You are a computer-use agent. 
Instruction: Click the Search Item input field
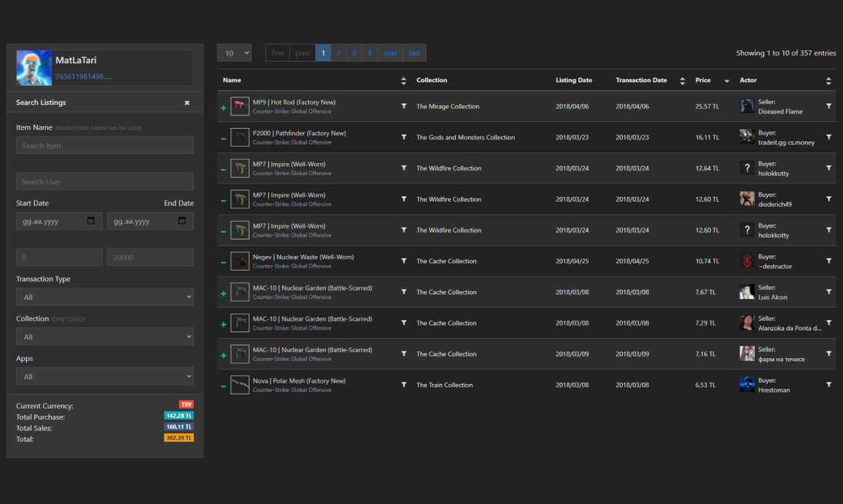[105, 145]
